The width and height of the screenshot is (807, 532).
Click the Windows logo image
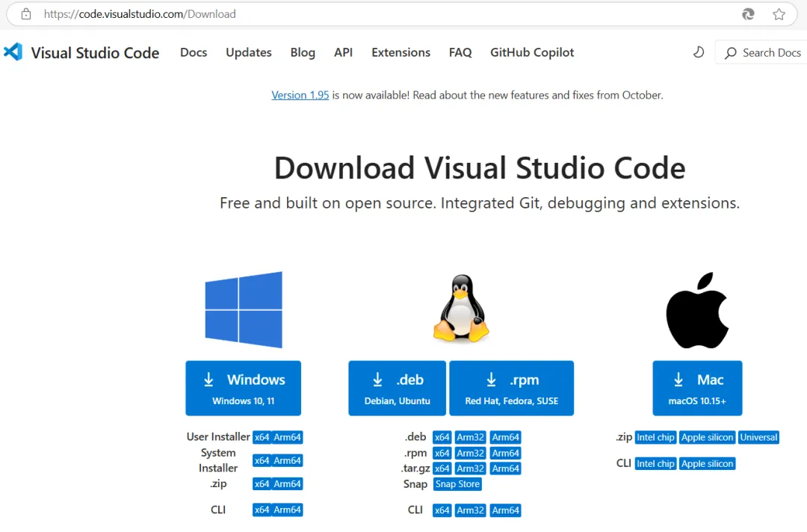244,310
